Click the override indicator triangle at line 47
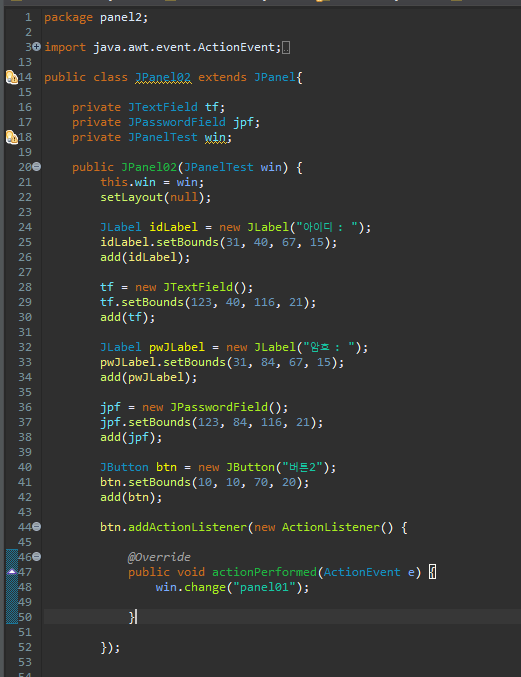The image size is (521, 677). click(x=12, y=572)
